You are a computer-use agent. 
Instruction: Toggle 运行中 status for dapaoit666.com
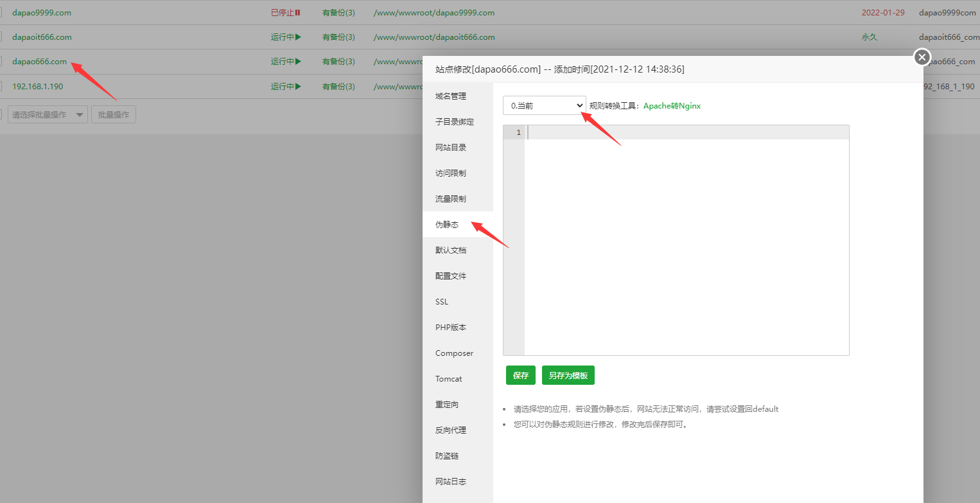[x=286, y=37]
